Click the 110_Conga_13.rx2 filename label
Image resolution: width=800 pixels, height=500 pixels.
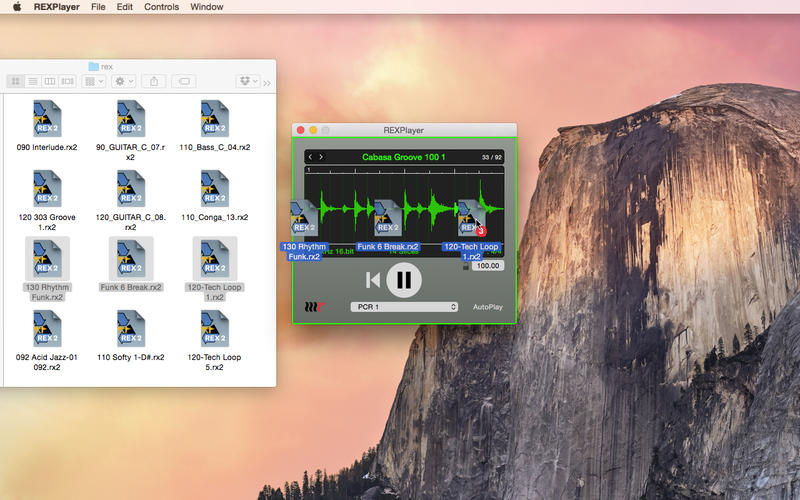tap(214, 217)
